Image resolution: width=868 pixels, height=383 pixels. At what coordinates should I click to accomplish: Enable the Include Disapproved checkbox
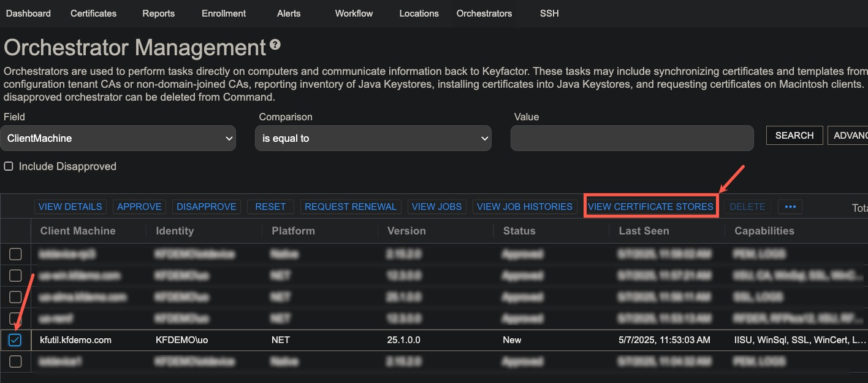(9, 166)
